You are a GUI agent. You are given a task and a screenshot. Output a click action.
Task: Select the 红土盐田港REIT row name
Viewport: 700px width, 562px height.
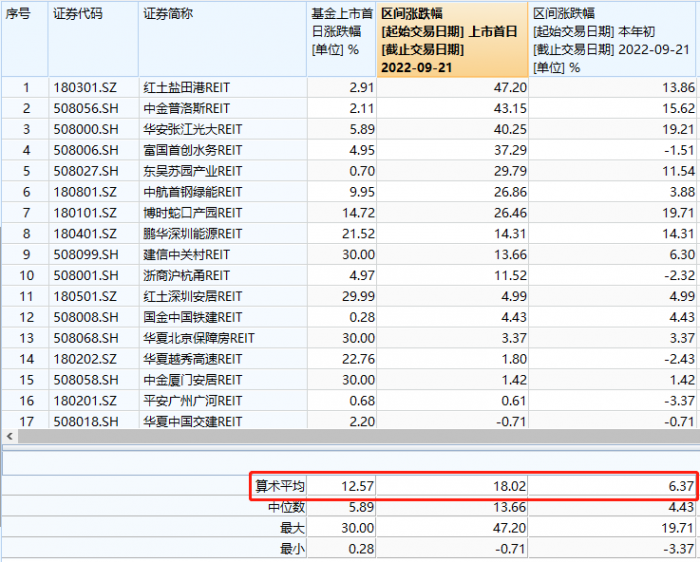187,88
